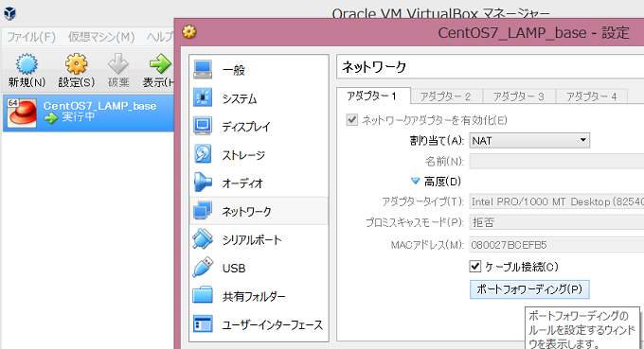
Task: Open the 割り当て NAT dropdown
Action: [x=529, y=141]
